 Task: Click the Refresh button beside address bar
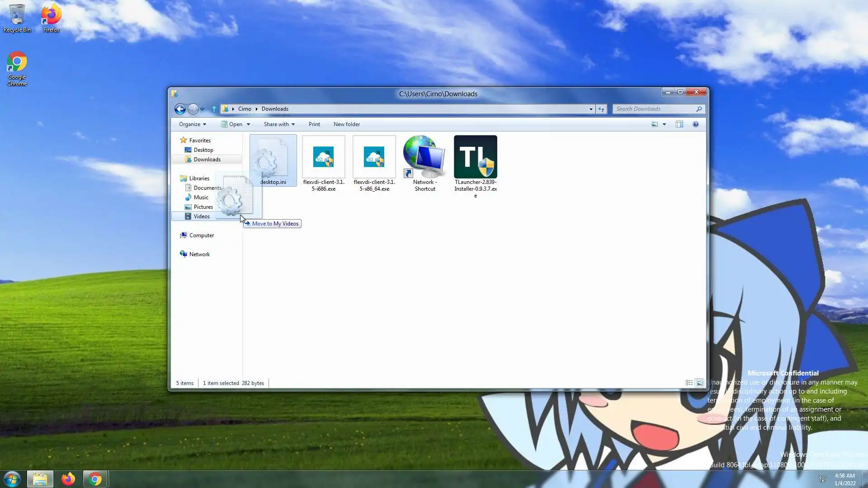601,109
